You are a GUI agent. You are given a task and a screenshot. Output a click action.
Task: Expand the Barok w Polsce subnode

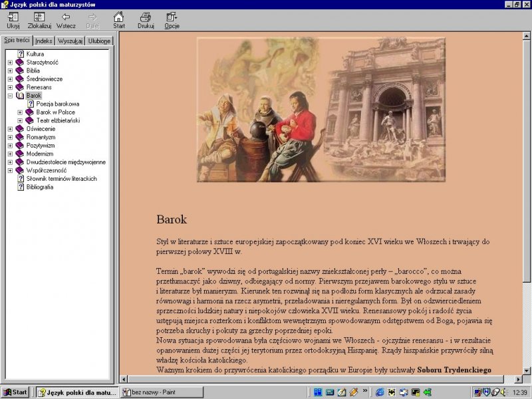pyautogui.click(x=20, y=112)
